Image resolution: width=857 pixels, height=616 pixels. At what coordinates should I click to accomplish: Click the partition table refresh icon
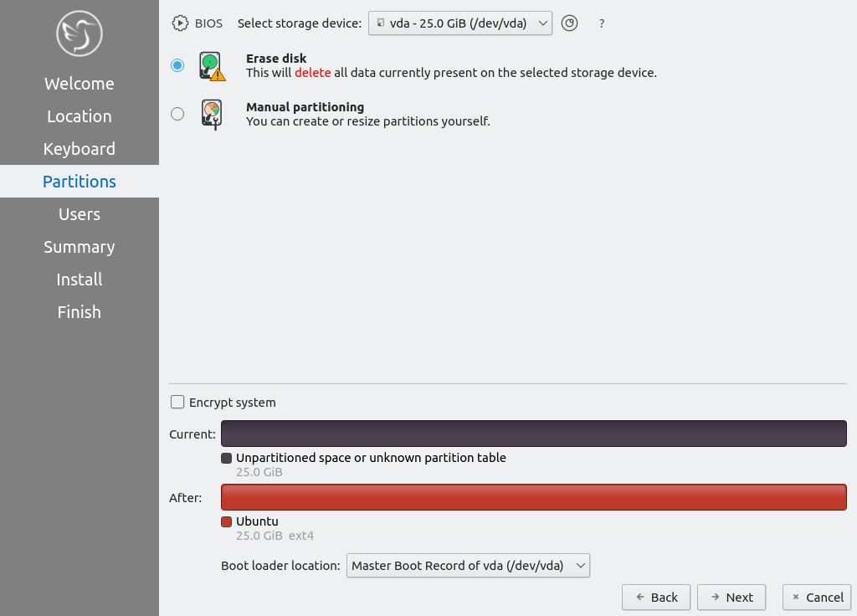point(569,23)
